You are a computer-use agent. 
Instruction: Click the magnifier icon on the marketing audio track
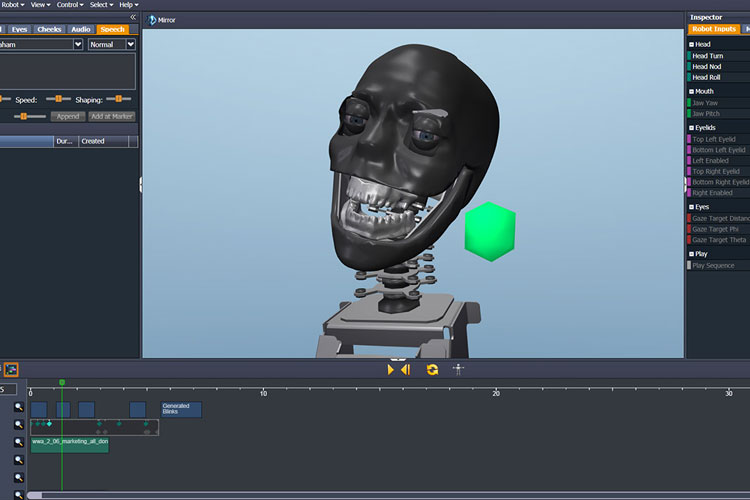coord(18,443)
